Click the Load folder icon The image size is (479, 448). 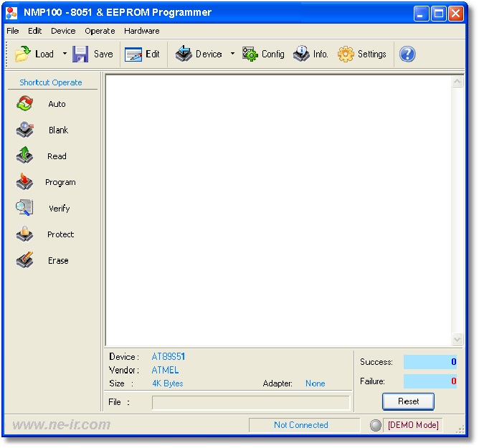click(x=23, y=54)
